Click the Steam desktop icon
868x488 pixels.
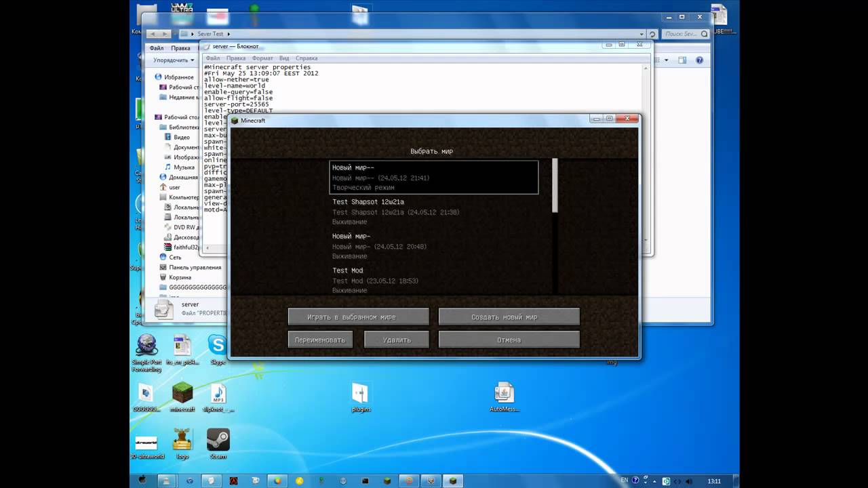(218, 444)
